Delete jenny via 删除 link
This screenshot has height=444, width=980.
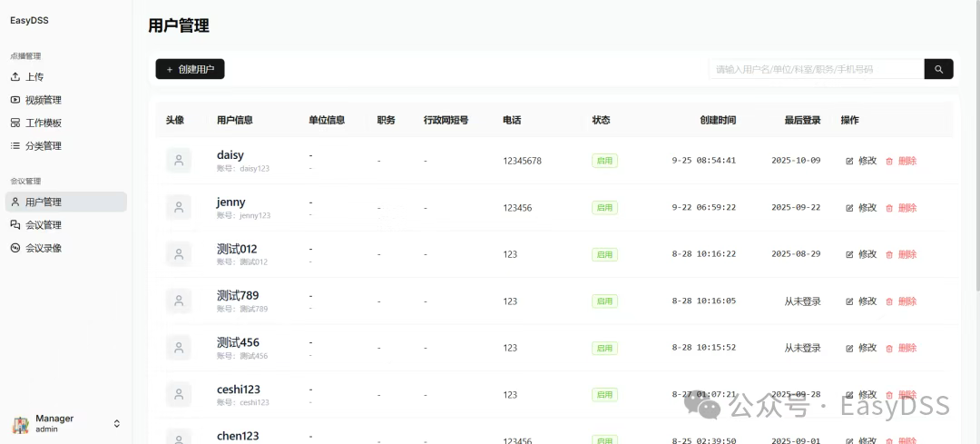point(901,208)
